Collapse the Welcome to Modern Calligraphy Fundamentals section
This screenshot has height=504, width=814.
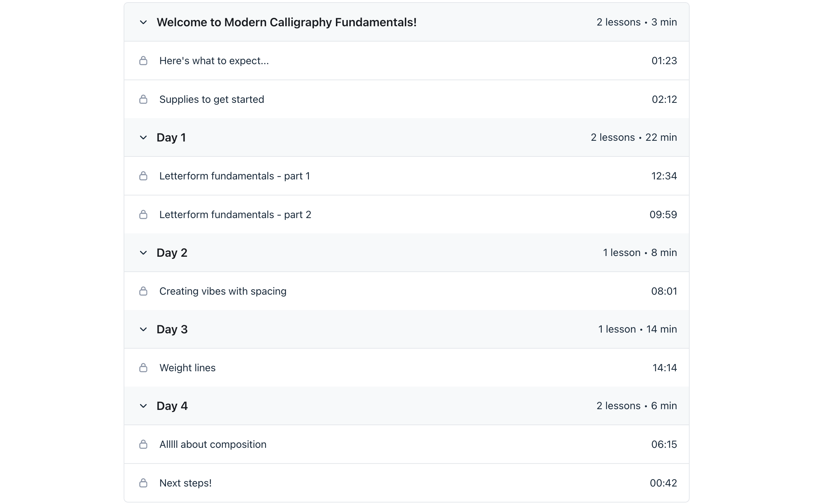(143, 22)
